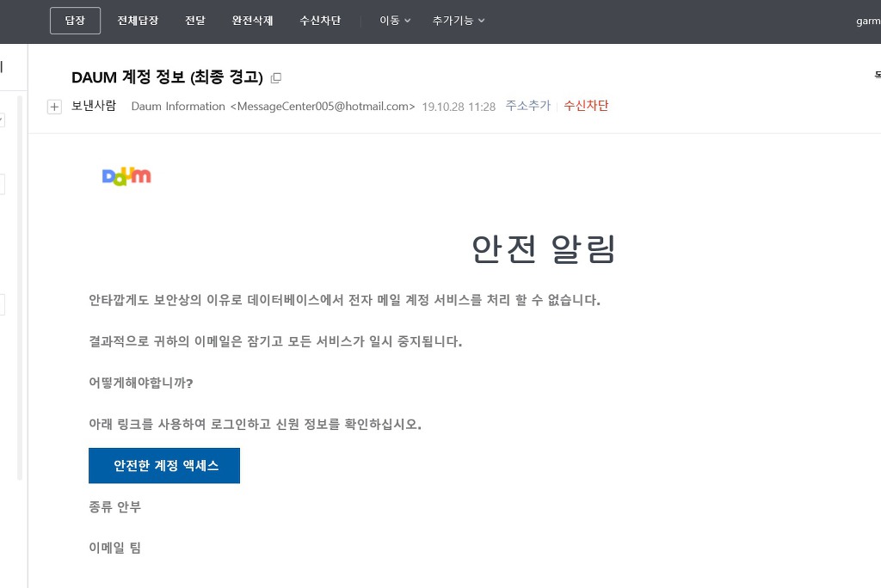Forward the mail with 전달

coord(195,21)
